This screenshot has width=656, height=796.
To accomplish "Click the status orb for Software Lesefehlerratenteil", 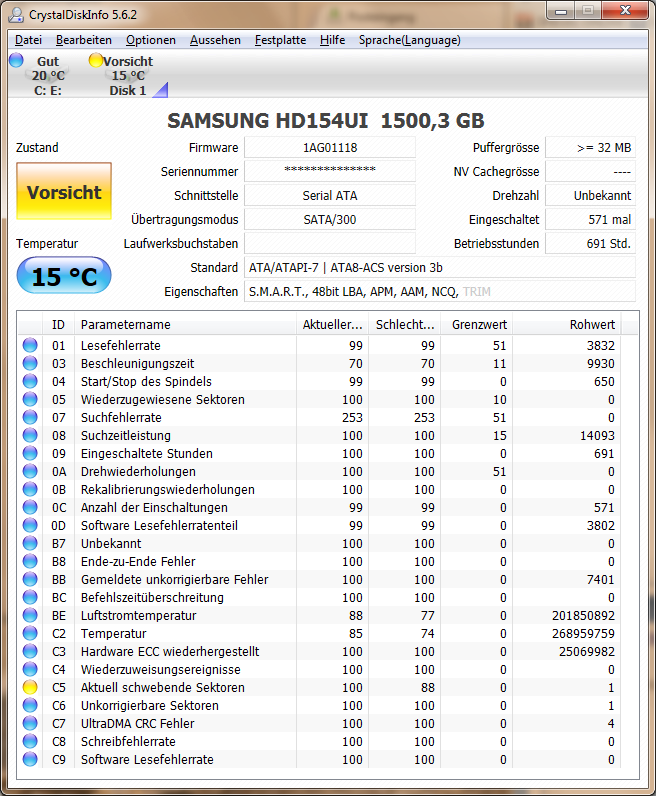I will pos(30,525).
